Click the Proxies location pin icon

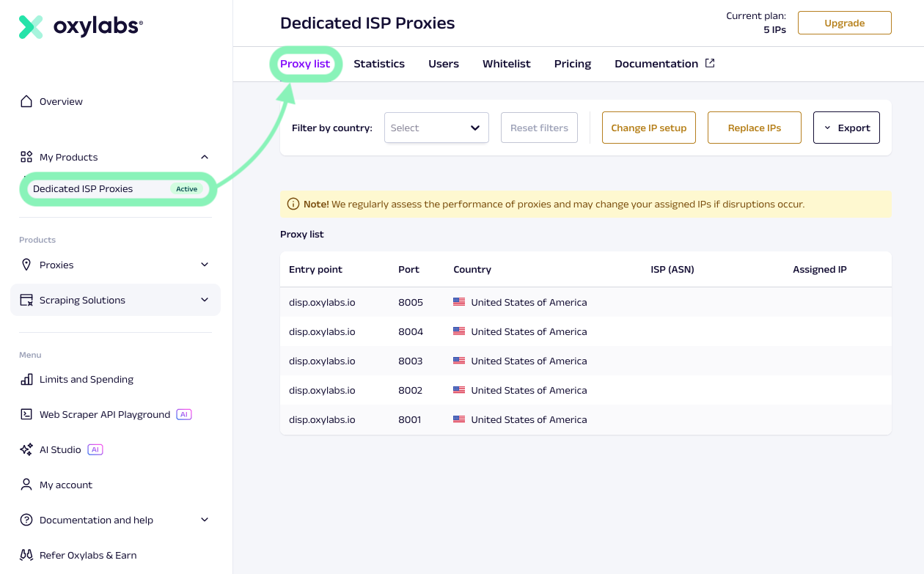pyautogui.click(x=26, y=265)
